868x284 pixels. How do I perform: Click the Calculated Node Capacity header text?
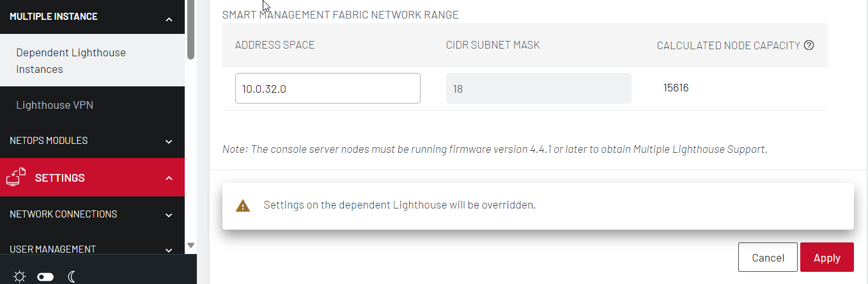click(x=729, y=45)
